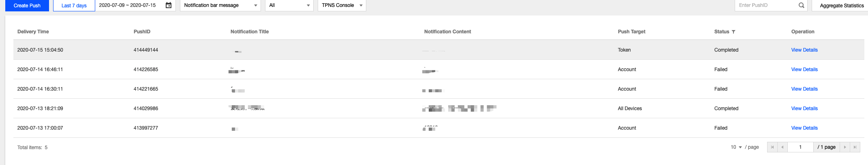868x165 pixels.
Task: Click the Create Push button
Action: (27, 5)
